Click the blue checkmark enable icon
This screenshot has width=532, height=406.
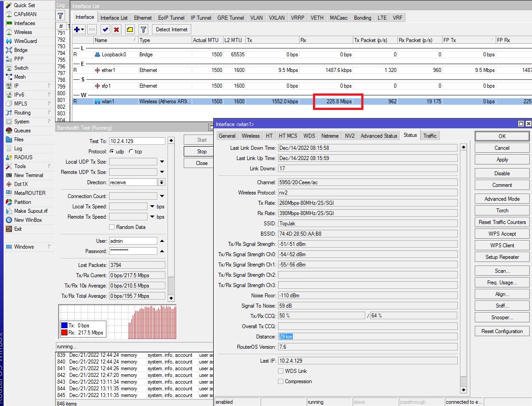(105, 30)
